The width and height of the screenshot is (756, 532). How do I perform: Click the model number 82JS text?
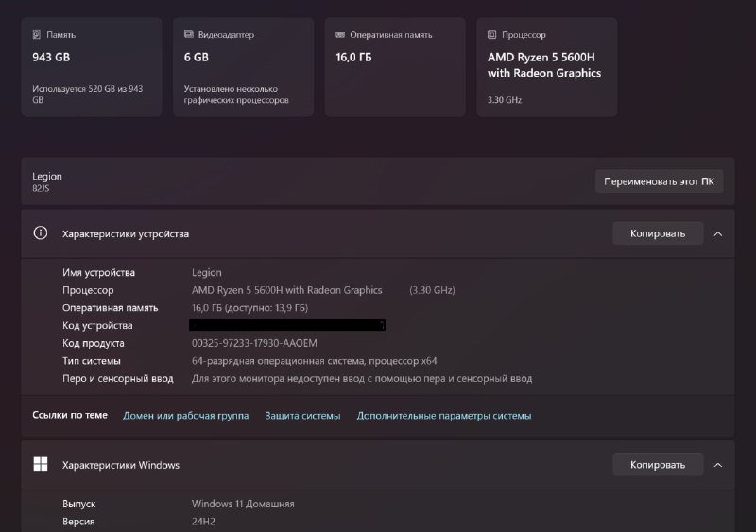(x=41, y=188)
